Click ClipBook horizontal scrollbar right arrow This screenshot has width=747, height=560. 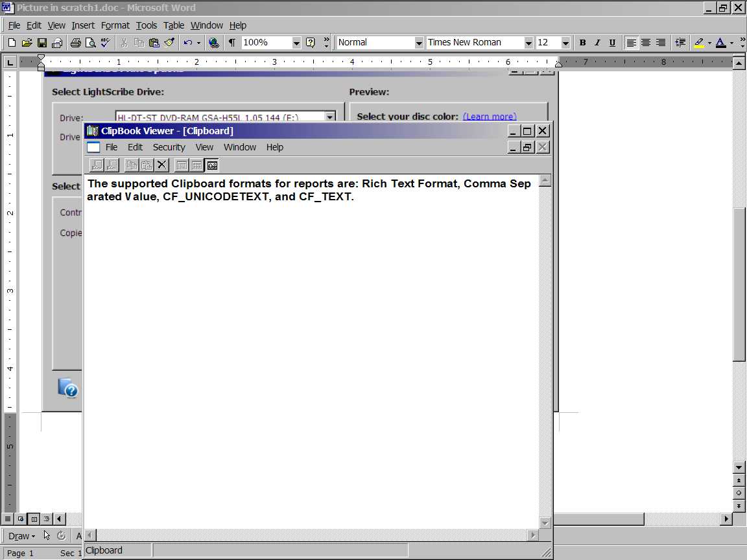[x=532, y=535]
